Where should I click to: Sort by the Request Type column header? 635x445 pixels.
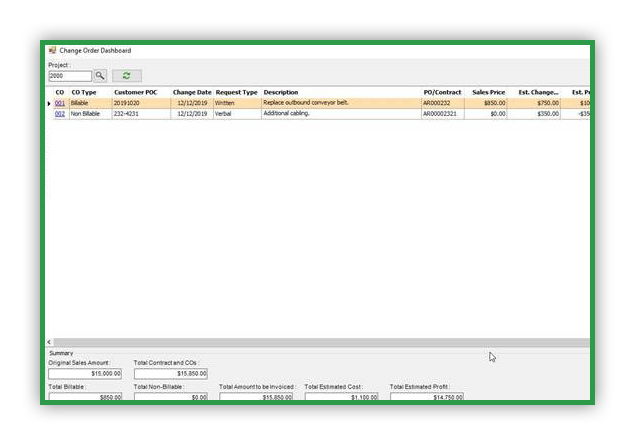coord(237,92)
